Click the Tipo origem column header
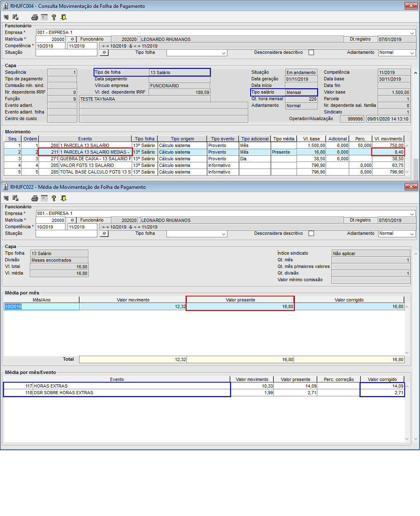Screen dimensions: 420x516 coord(182,139)
